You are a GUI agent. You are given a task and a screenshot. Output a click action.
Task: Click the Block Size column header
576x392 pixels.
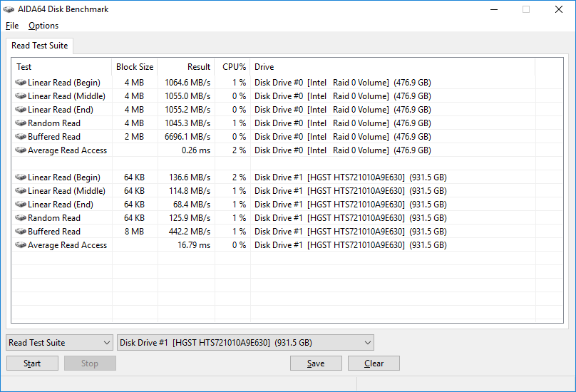click(x=135, y=67)
